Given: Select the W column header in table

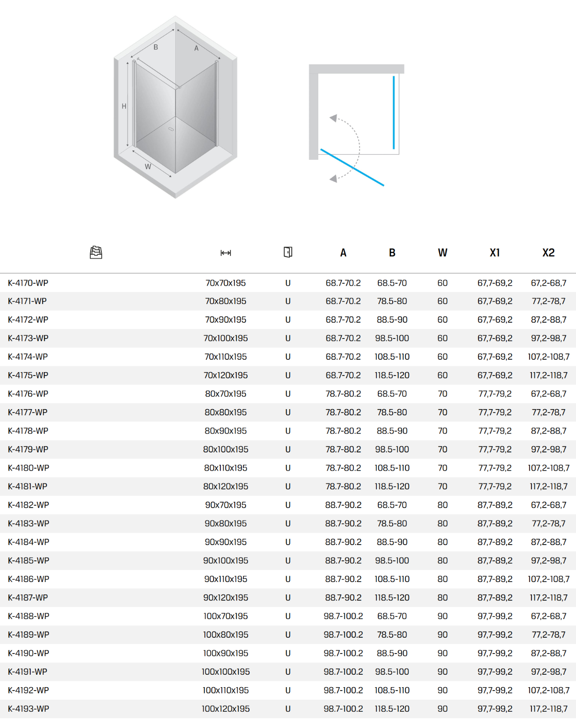Looking at the screenshot, I should point(443,253).
